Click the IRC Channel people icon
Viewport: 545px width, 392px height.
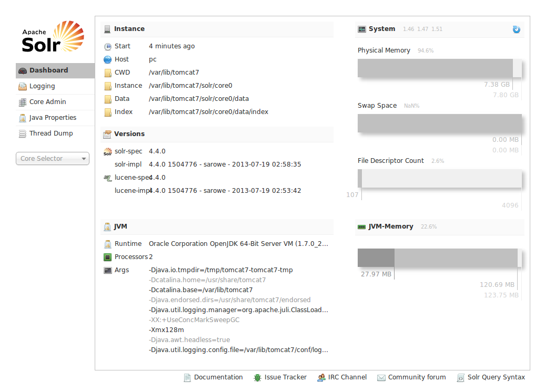pyautogui.click(x=321, y=378)
